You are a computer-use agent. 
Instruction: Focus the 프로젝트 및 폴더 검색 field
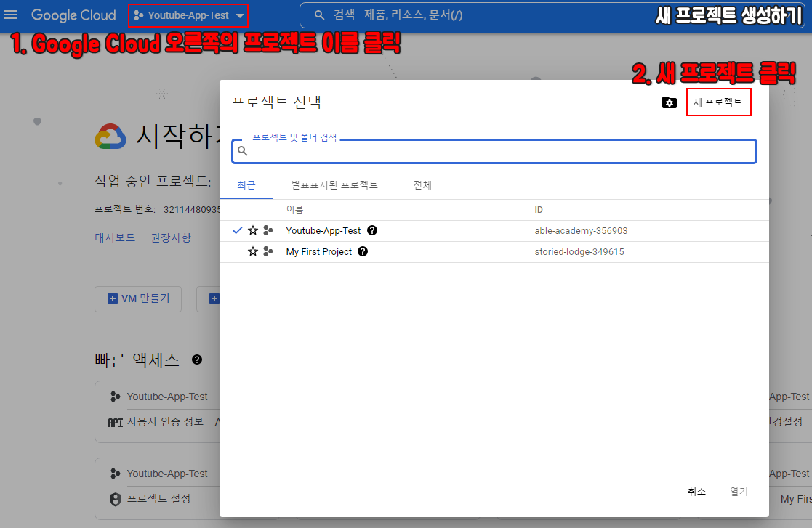tap(494, 151)
